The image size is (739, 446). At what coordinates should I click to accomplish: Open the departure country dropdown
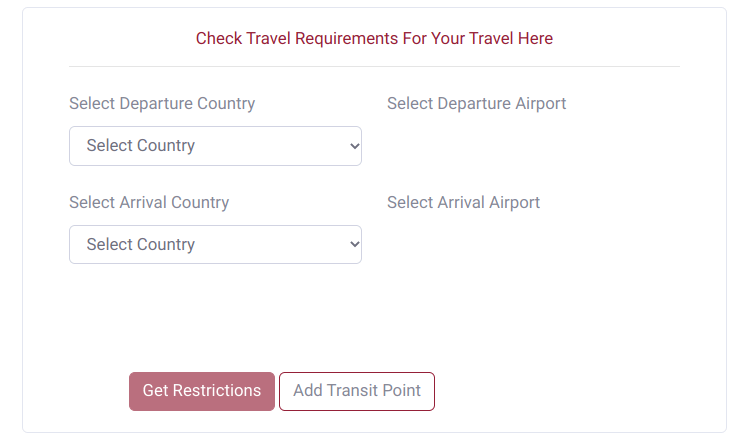tap(215, 146)
